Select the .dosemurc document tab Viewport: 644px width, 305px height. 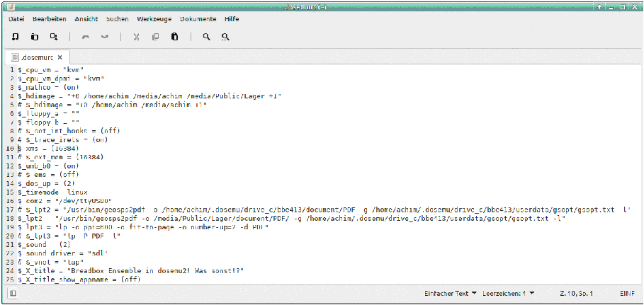pos(37,57)
